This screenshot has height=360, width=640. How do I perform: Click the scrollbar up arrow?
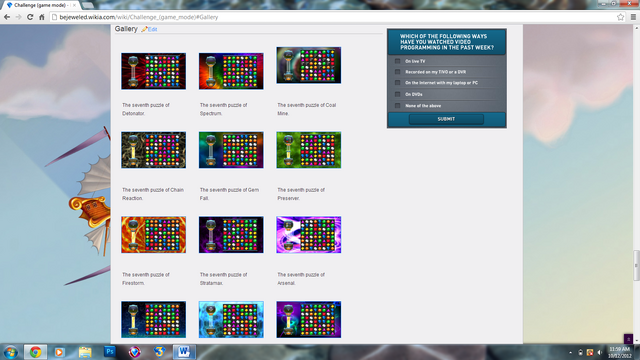point(636,28)
